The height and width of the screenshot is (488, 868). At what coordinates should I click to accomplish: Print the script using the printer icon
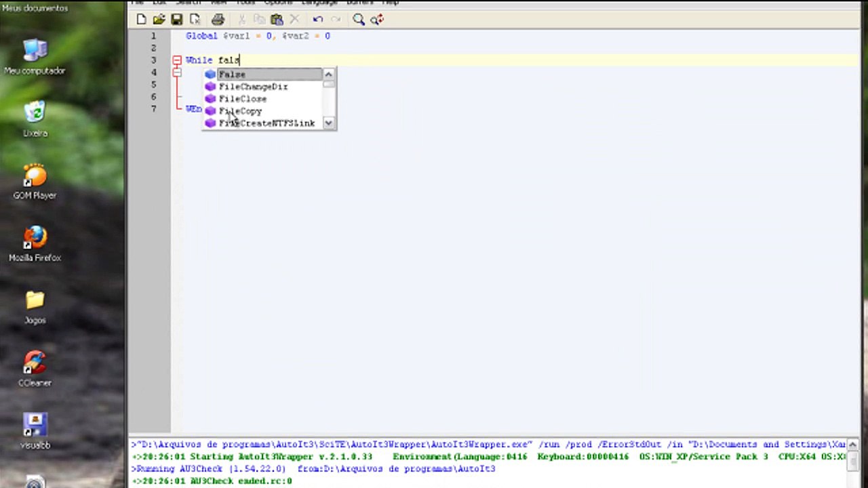pyautogui.click(x=218, y=20)
